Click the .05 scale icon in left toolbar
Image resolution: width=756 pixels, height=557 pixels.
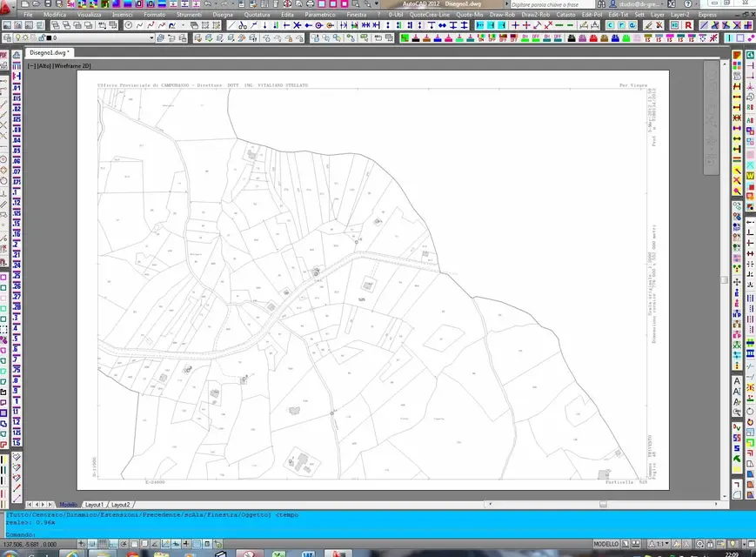tap(17, 151)
